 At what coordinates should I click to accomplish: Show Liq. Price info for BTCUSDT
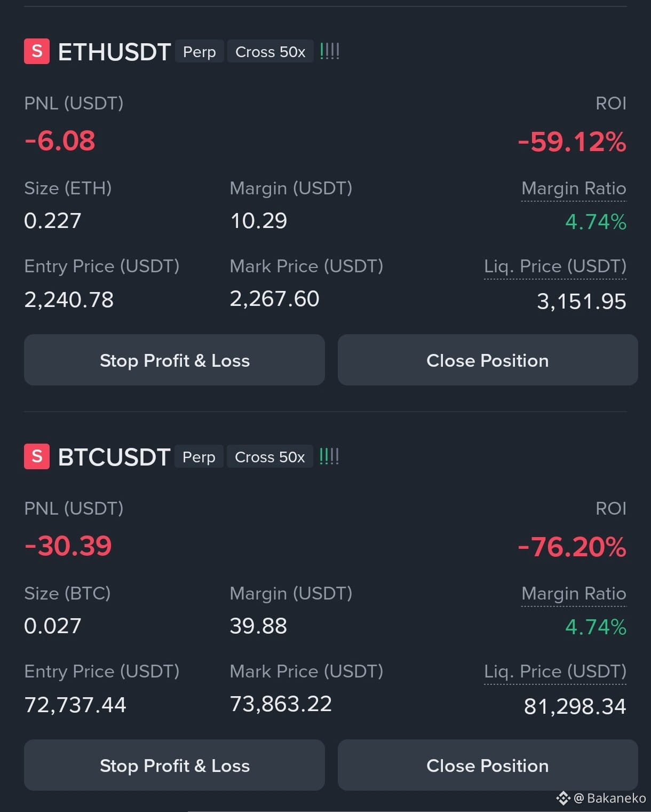click(555, 672)
